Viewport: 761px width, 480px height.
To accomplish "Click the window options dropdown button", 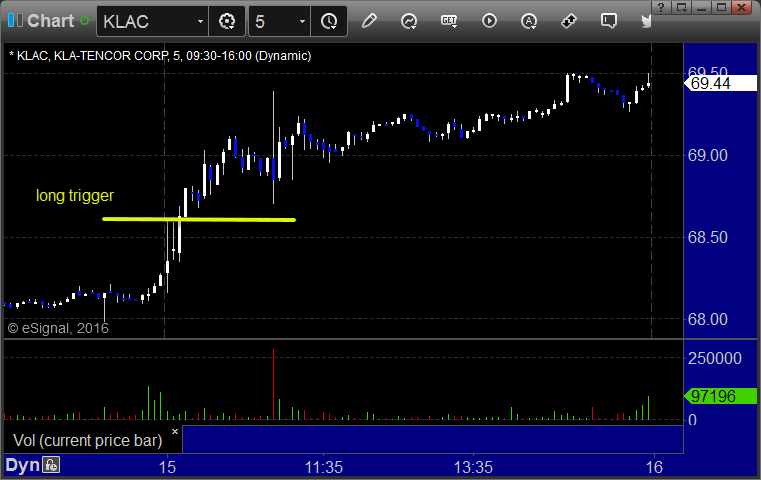I will point(681,7).
